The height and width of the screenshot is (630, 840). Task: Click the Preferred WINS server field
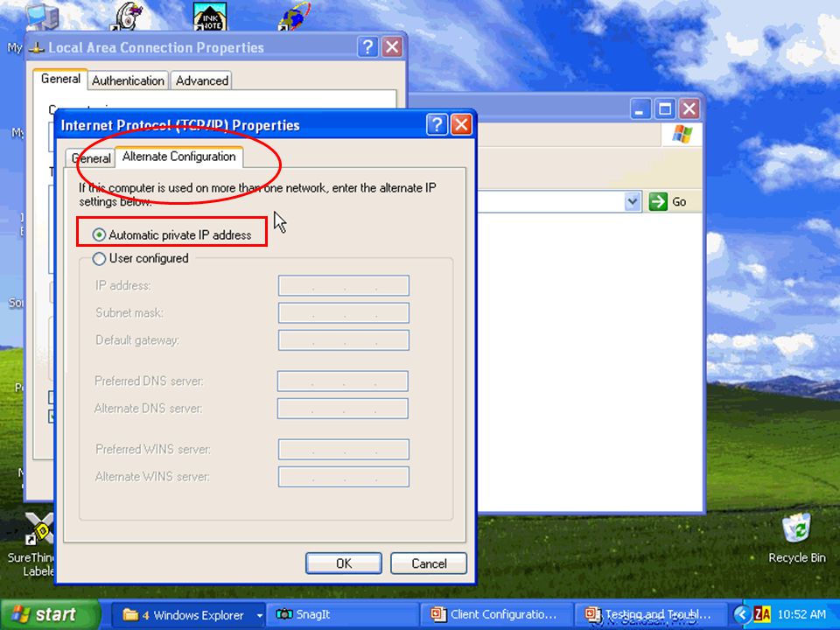(x=343, y=449)
